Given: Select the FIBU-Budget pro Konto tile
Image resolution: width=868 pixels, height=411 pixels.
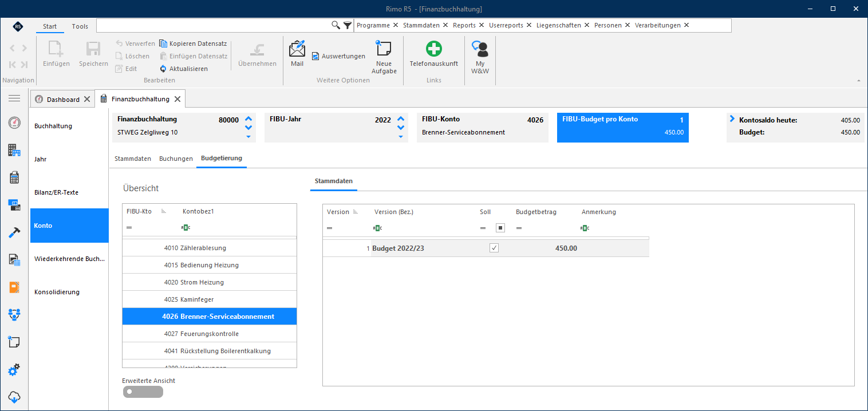Looking at the screenshot, I should 623,127.
